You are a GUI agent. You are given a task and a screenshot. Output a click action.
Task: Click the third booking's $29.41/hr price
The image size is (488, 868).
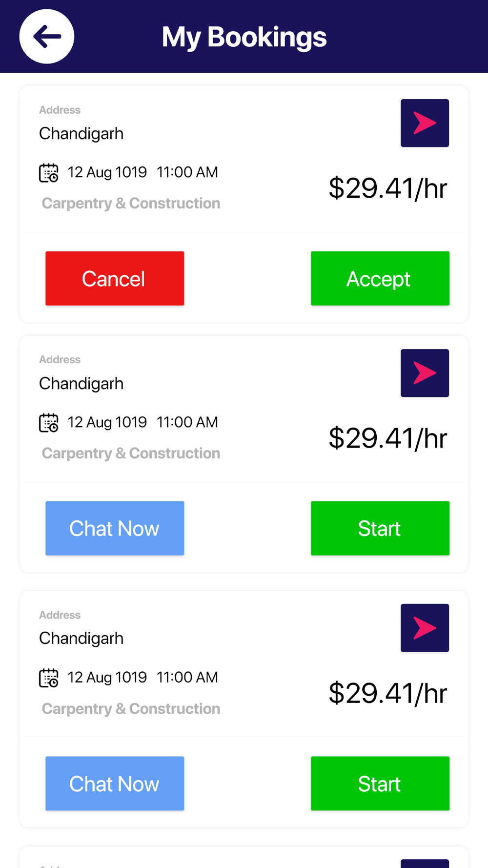(387, 693)
